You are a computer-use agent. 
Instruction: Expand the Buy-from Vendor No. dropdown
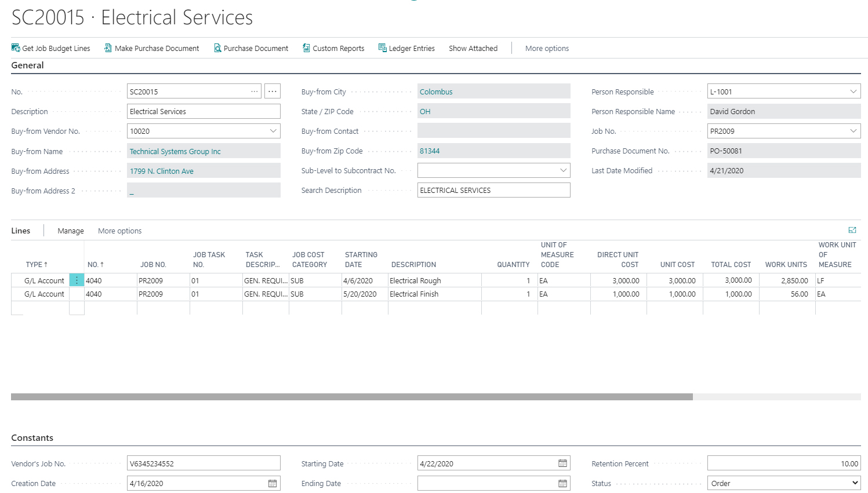(x=273, y=131)
